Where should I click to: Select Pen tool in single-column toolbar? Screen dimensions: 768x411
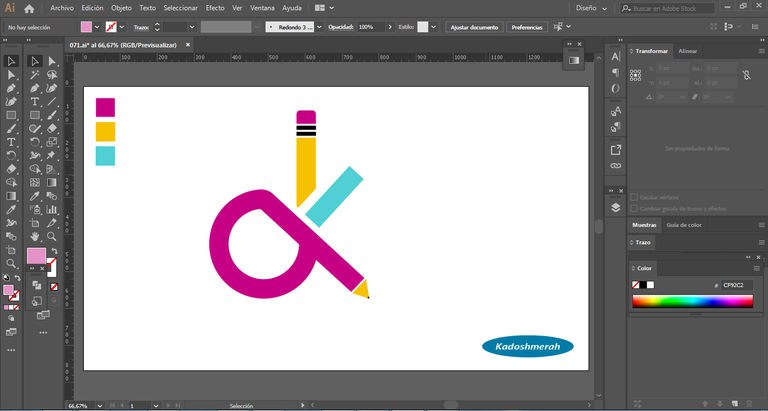click(11, 89)
